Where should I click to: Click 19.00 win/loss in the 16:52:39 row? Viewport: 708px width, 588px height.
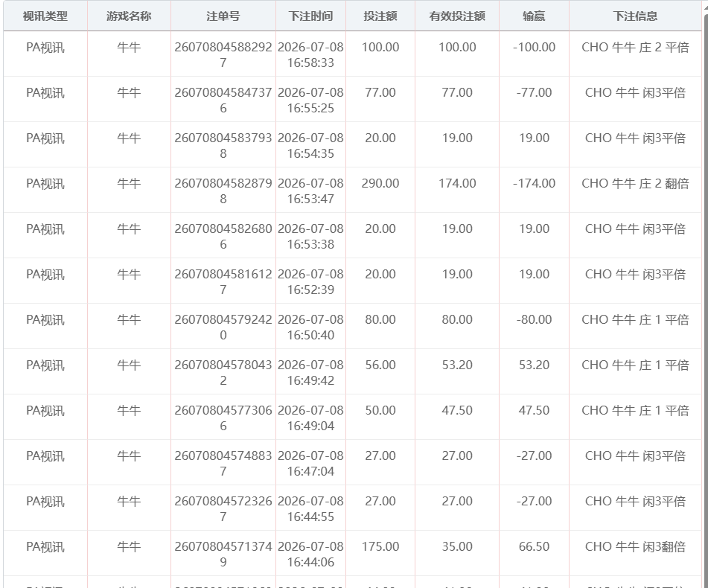click(534, 274)
